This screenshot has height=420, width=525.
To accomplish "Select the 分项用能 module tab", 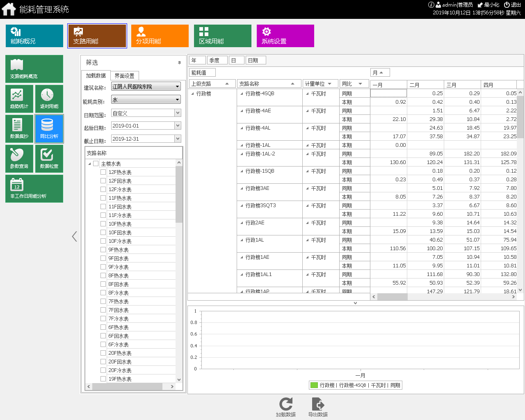I will [160, 36].
